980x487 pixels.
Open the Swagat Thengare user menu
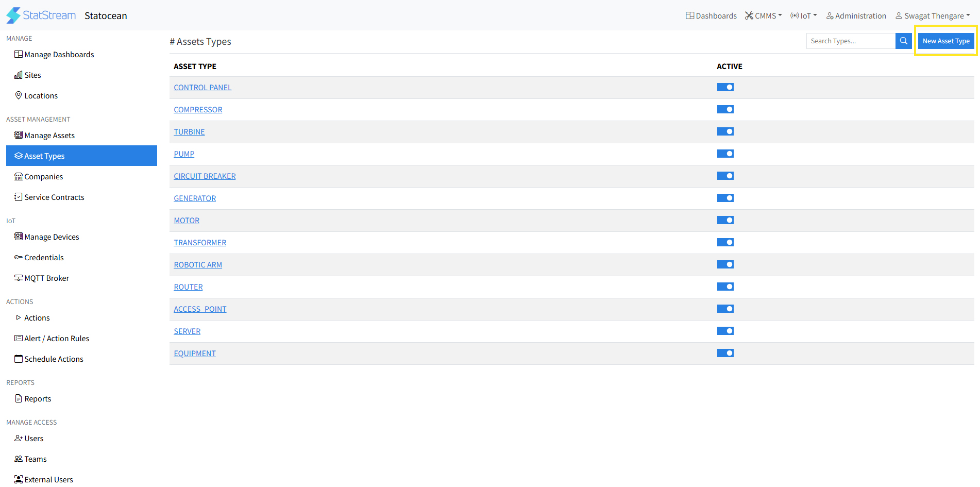[x=933, y=16]
